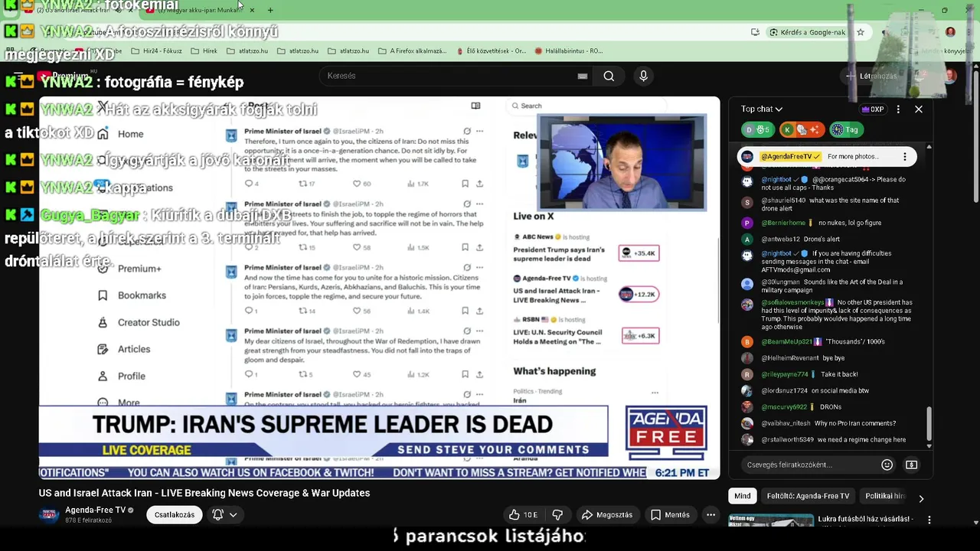The width and height of the screenshot is (980, 551).
Task: Click the Tag chip in chat
Action: (845, 130)
